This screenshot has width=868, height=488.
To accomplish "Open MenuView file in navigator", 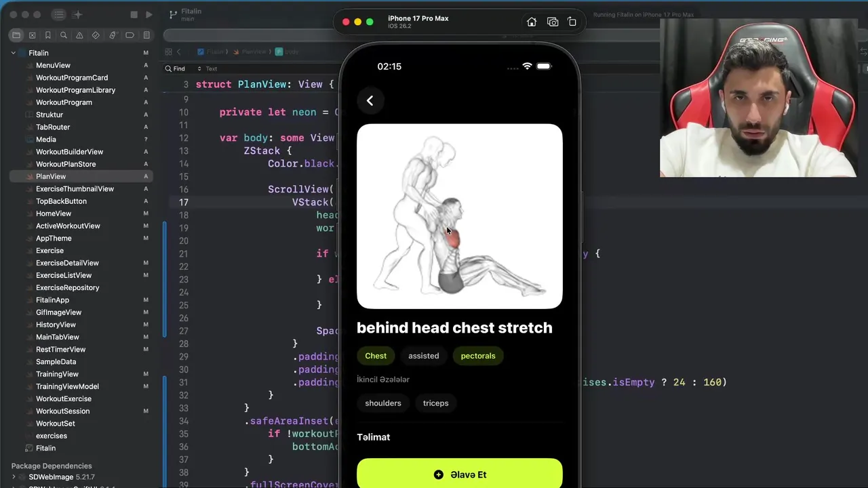I will coord(53,65).
